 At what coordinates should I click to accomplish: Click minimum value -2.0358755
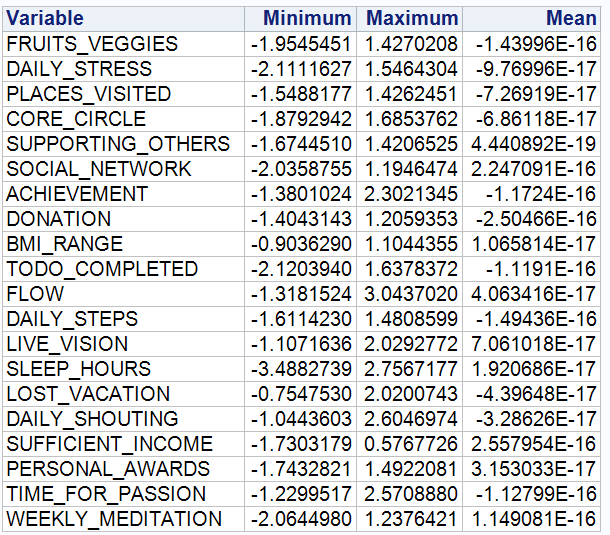[x=300, y=169]
